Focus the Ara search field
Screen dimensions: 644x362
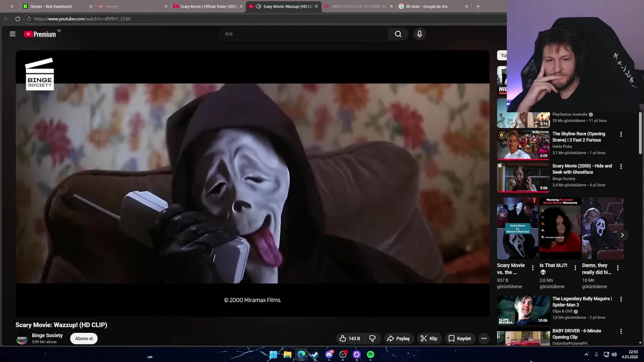pos(304,34)
